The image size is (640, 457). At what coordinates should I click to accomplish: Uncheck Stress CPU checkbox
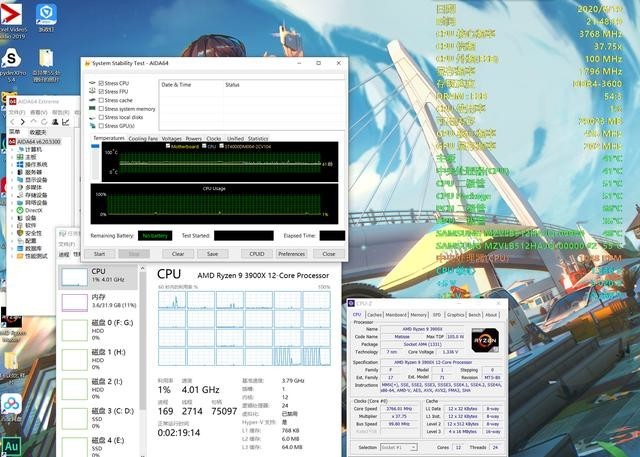[101, 83]
